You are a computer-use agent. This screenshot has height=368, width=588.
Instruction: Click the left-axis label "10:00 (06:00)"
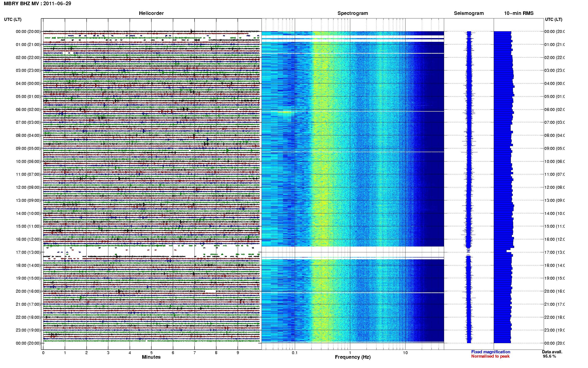pyautogui.click(x=28, y=161)
